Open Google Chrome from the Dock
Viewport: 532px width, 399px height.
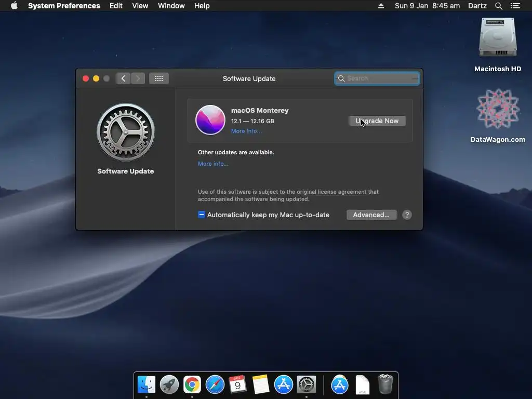point(192,385)
